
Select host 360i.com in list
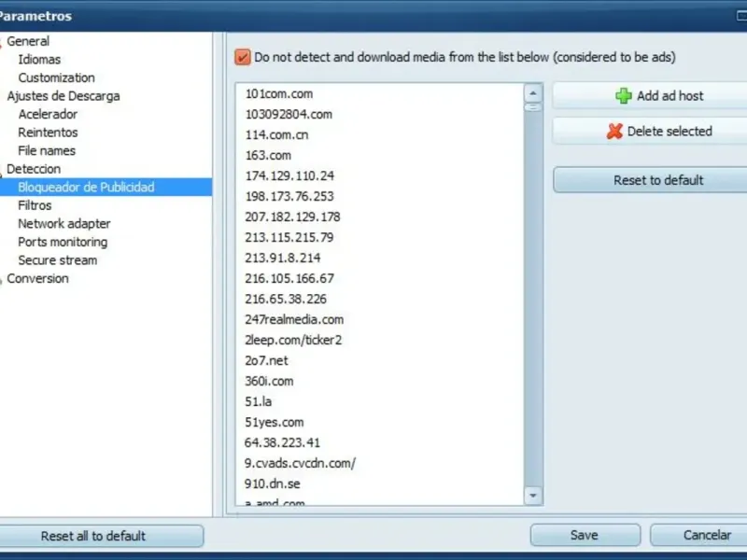(269, 381)
